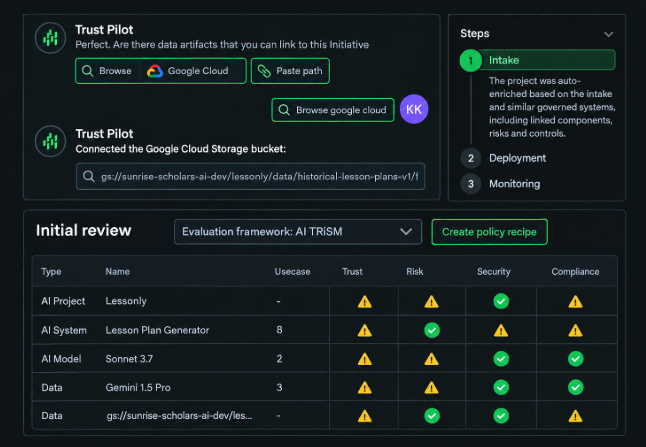646x447 pixels.
Task: Click Lesson Plan Generator Trust warning icon
Action: [365, 330]
